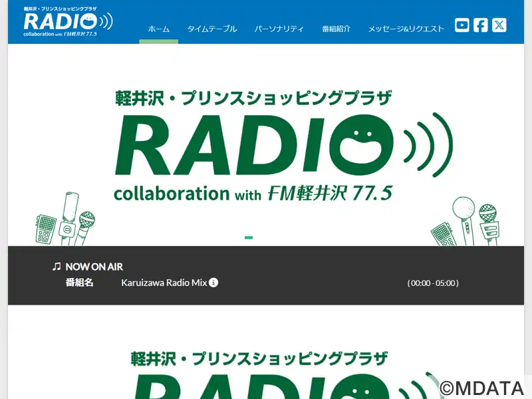This screenshot has width=532, height=399.
Task: Click the large RADIO hero banner
Action: coord(266,145)
